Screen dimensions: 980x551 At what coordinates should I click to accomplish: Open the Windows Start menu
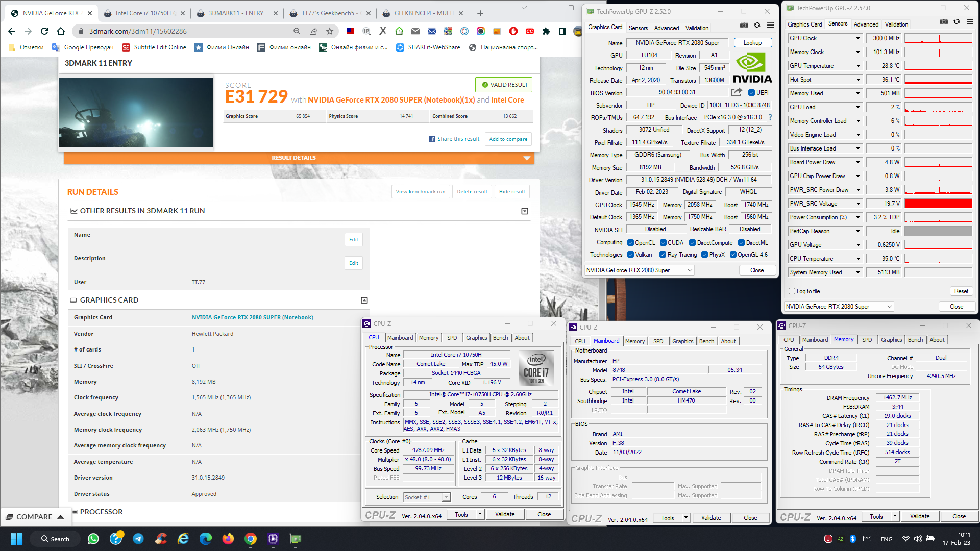[16, 539]
